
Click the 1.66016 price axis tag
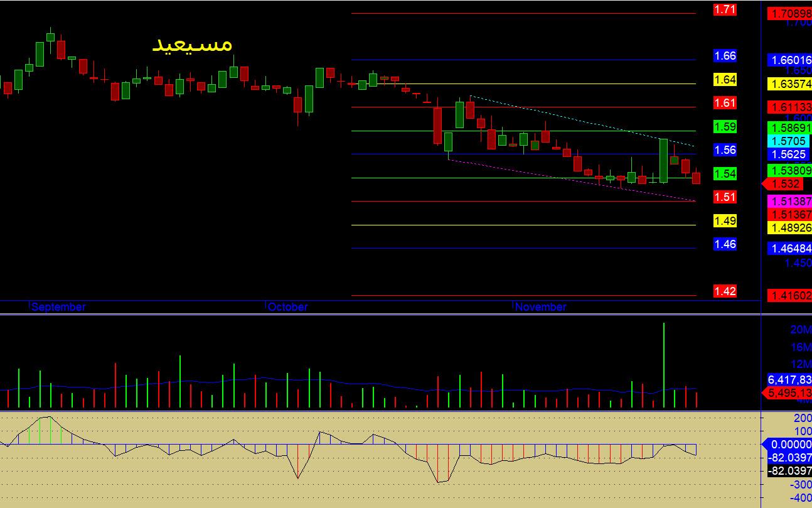[x=789, y=60]
